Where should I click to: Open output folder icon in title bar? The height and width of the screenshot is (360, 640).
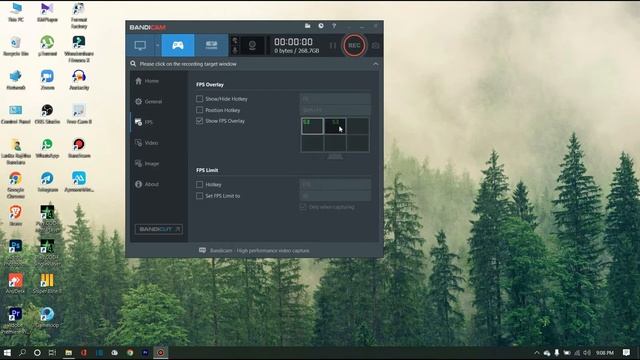pyautogui.click(x=307, y=26)
